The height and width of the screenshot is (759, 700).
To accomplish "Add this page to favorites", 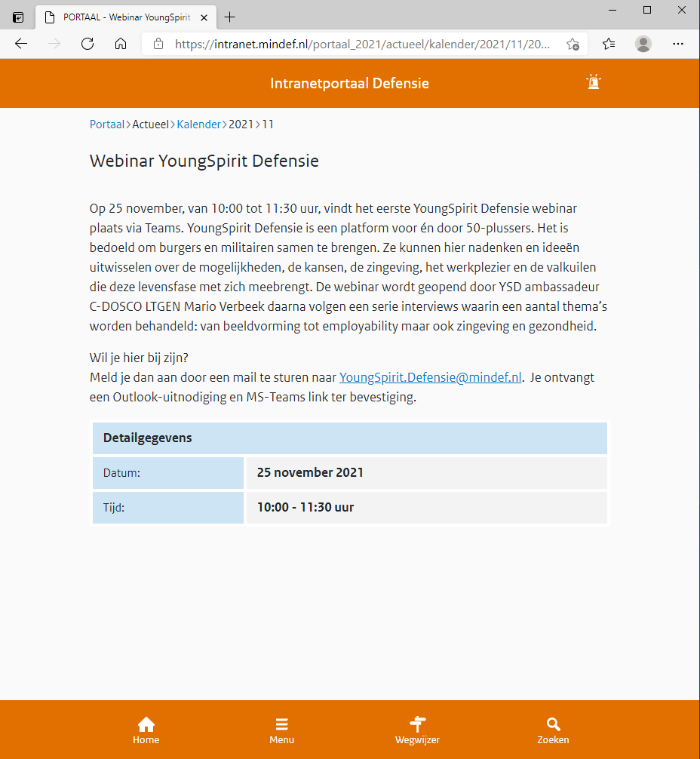I will click(x=573, y=44).
